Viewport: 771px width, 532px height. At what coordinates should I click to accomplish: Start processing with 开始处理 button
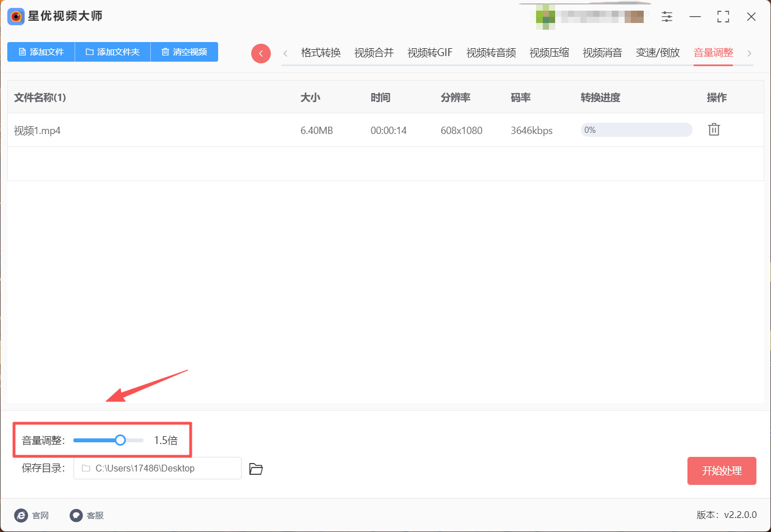(x=722, y=471)
